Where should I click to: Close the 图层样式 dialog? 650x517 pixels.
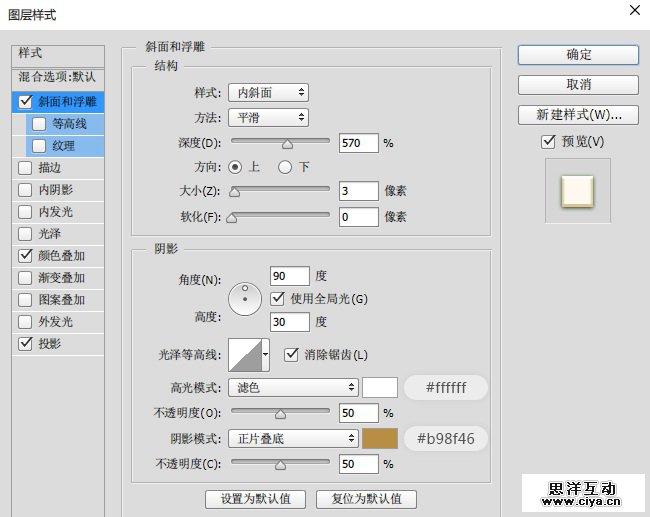[x=633, y=11]
